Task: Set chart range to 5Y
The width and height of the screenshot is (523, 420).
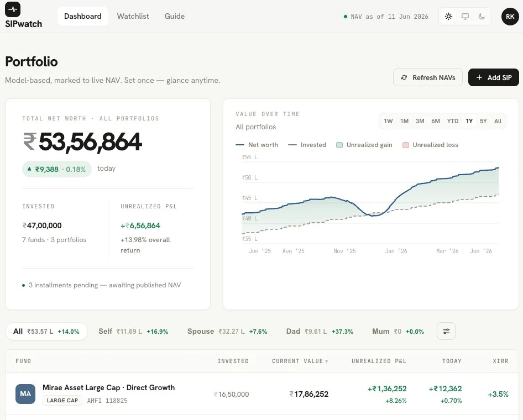Action: 483,121
